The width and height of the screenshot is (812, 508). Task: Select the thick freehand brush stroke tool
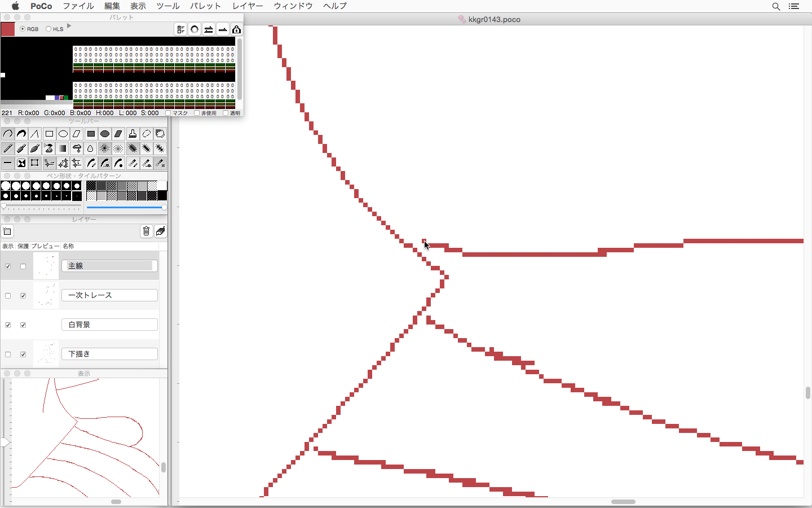point(21,134)
